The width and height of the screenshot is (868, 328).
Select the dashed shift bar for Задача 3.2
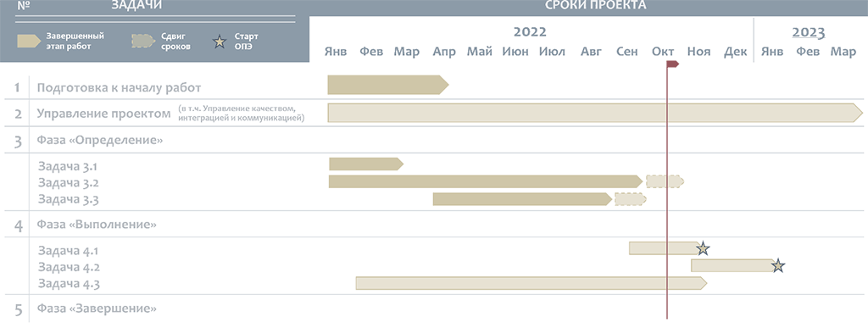tap(665, 181)
